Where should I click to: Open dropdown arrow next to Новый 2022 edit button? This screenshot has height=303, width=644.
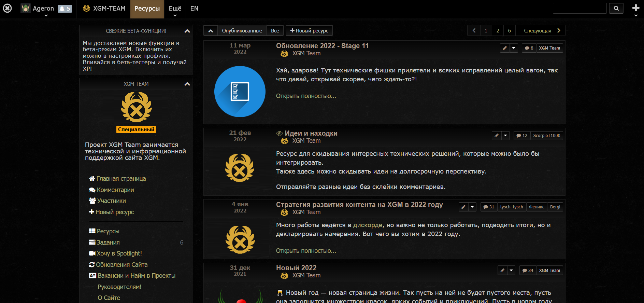pos(511,271)
